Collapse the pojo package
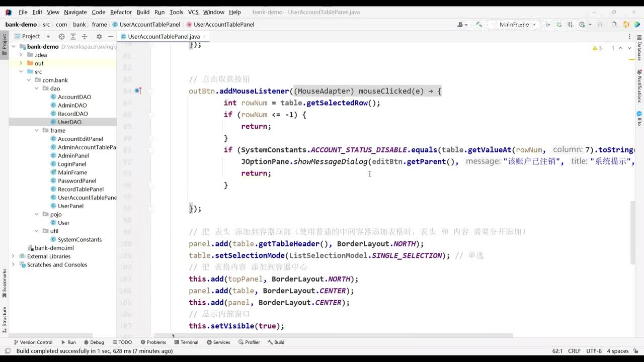The width and height of the screenshot is (644, 362). point(37,214)
